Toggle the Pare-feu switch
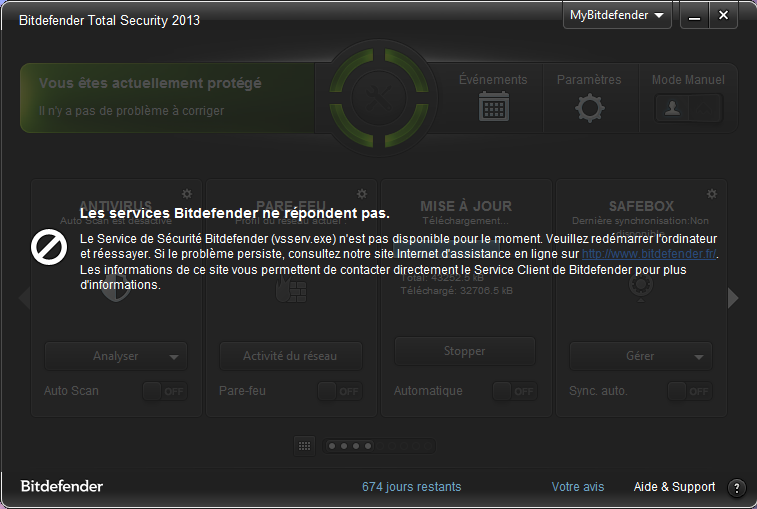Screen dimensions: 757x509 (x=340, y=391)
